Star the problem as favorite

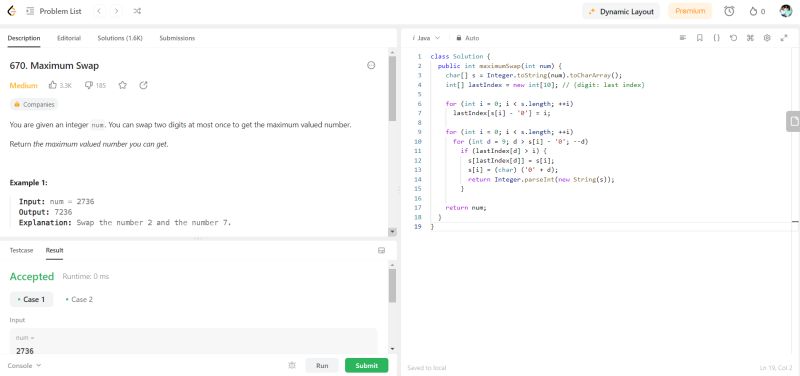click(x=122, y=85)
